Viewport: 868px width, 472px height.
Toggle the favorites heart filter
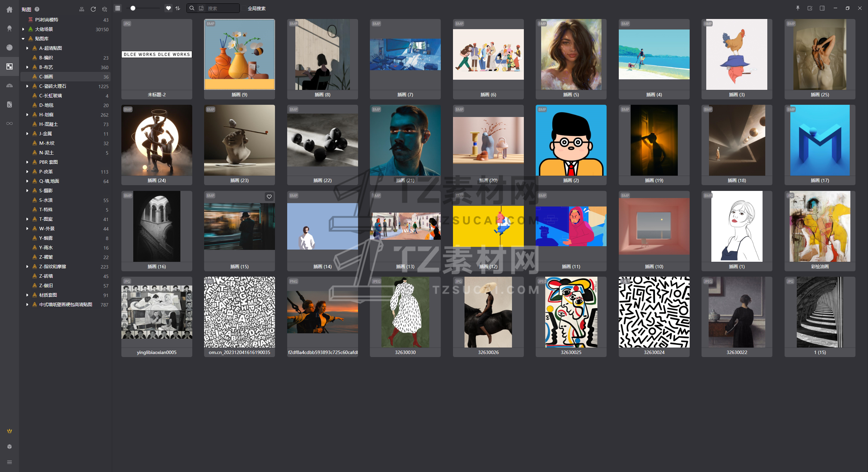click(169, 8)
